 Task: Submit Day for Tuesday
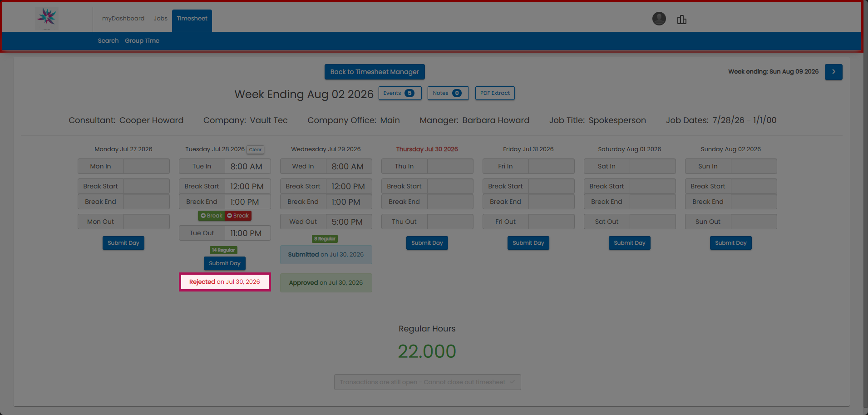click(225, 263)
